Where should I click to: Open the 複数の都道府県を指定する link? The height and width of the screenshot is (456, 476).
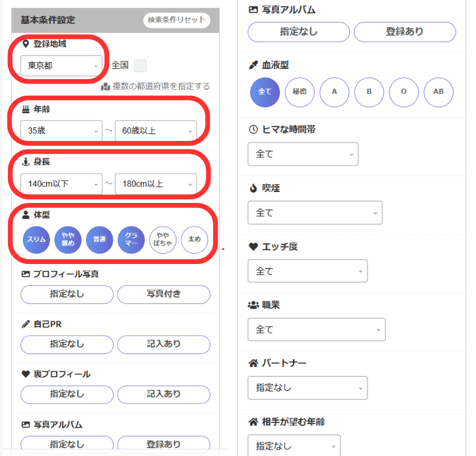tap(160, 87)
